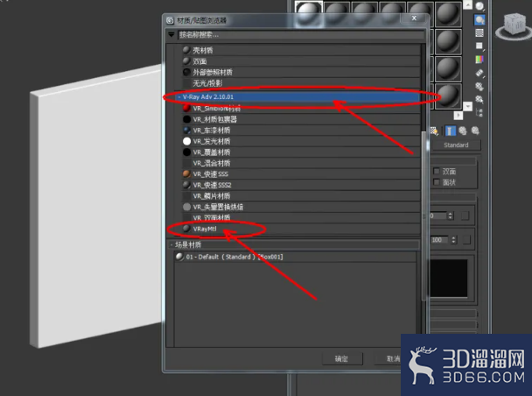This screenshot has width=532, height=396.
Task: Select the 01 - Default (Standard) scene material
Action: [295, 257]
